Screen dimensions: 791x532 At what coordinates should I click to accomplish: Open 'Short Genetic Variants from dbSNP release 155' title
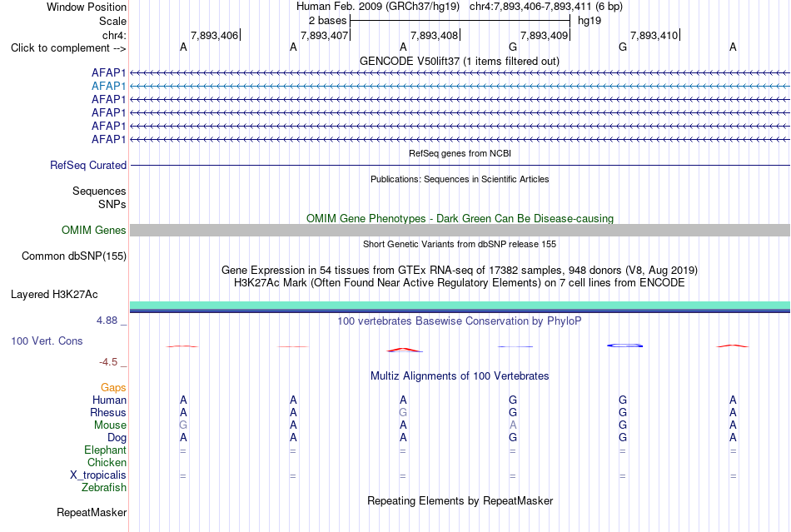tap(460, 244)
